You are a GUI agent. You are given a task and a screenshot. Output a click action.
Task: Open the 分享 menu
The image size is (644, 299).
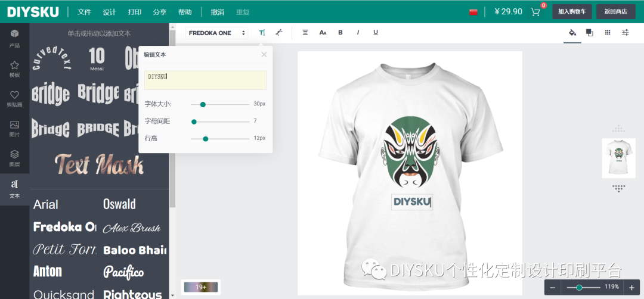tap(159, 12)
